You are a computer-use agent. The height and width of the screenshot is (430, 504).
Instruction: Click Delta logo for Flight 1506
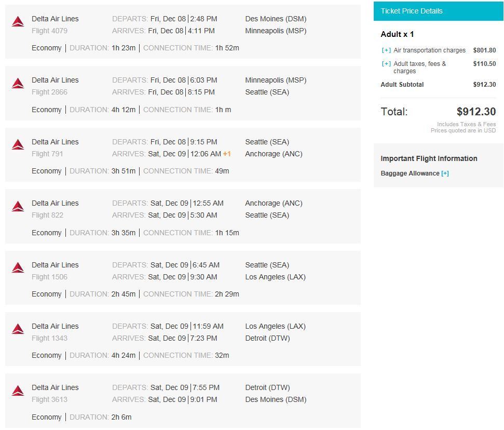pos(18,267)
